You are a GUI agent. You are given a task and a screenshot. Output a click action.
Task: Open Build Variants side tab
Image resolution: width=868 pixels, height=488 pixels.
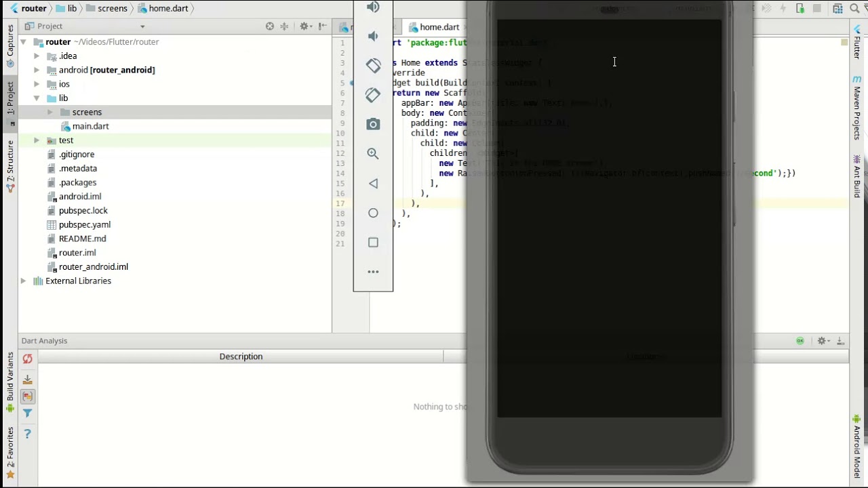tap(9, 382)
